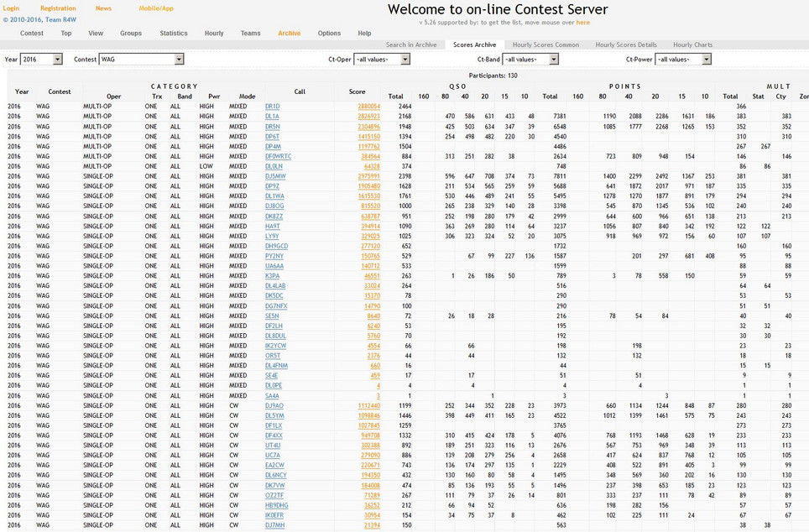Click the Call column header
The height and width of the screenshot is (532, 809).
tap(300, 91)
